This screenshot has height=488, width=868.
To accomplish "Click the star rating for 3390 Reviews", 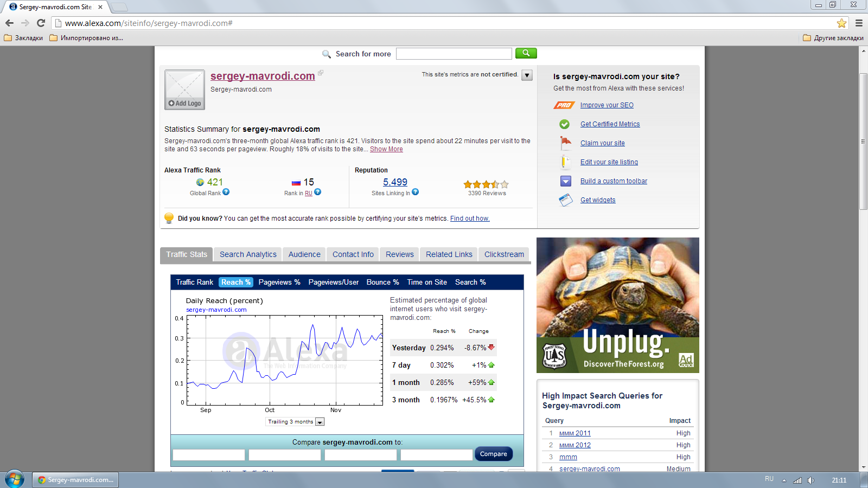I will click(x=486, y=184).
